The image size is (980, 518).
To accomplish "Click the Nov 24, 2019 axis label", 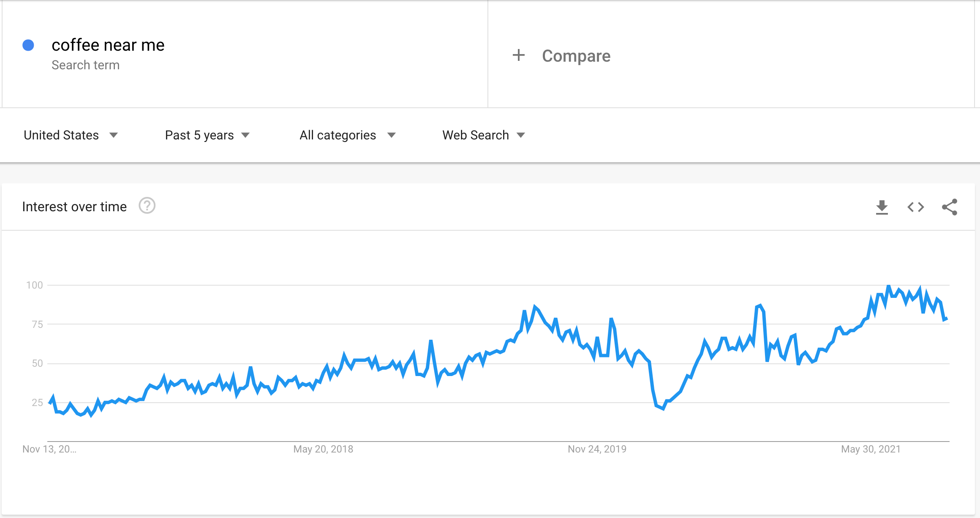I will pyautogui.click(x=597, y=449).
